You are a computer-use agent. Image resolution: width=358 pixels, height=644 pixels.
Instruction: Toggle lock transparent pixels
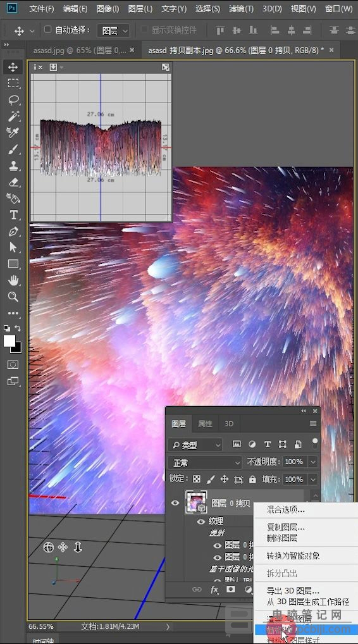197,480
